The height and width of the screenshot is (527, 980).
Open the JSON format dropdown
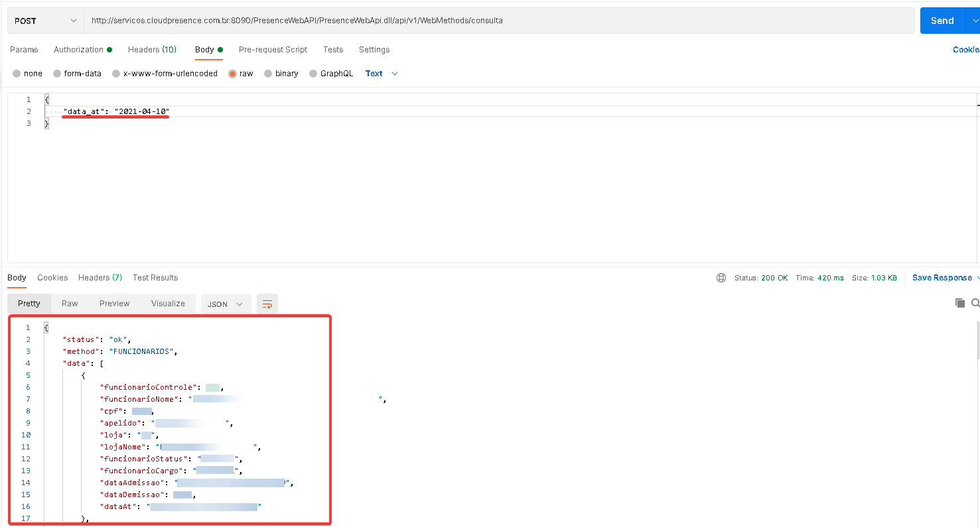(x=226, y=304)
